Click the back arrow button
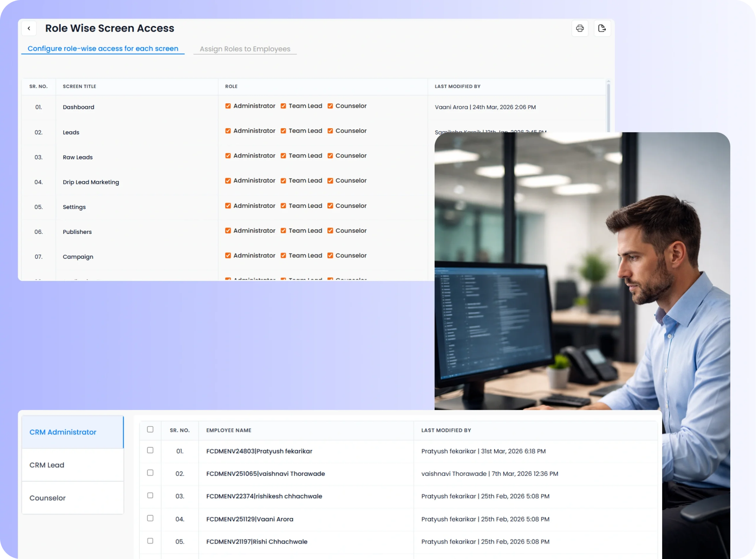Viewport: 756px width, 559px height. click(x=29, y=28)
